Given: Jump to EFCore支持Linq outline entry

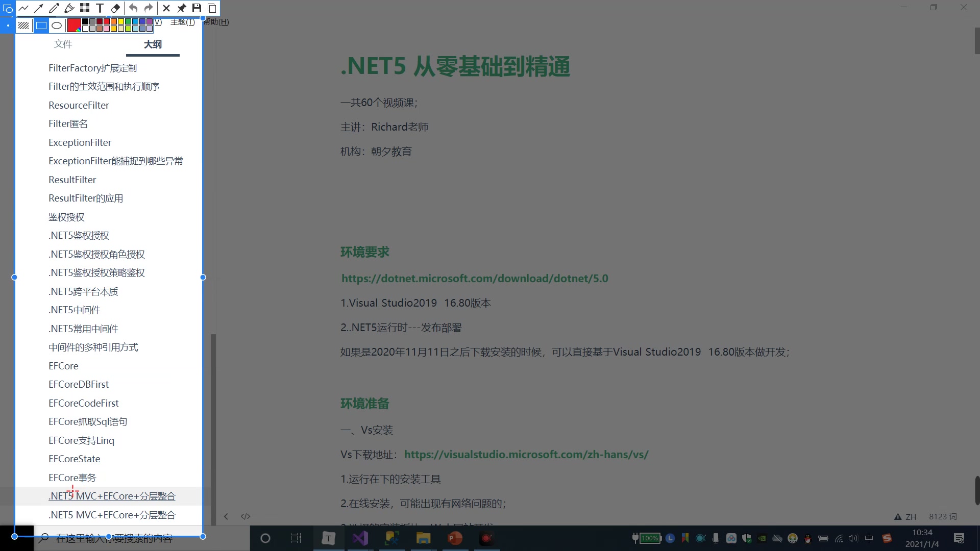Looking at the screenshot, I should 81,440.
